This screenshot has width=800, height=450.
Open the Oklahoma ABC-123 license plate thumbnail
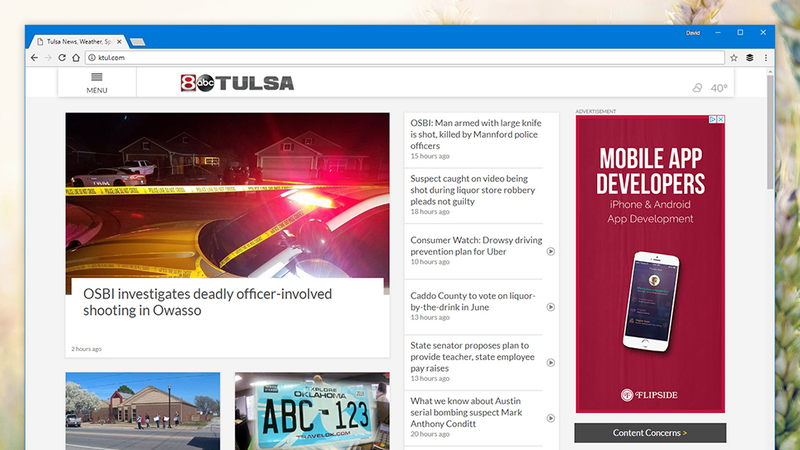point(312,411)
